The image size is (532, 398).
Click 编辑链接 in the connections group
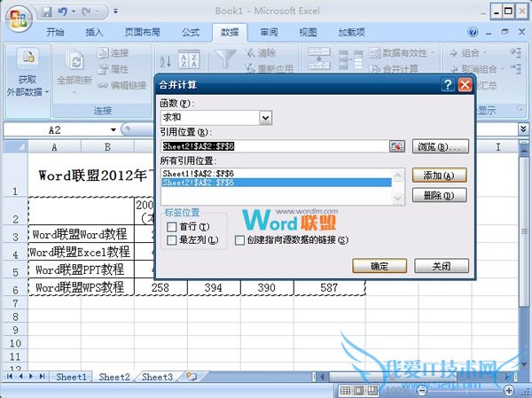[122, 85]
